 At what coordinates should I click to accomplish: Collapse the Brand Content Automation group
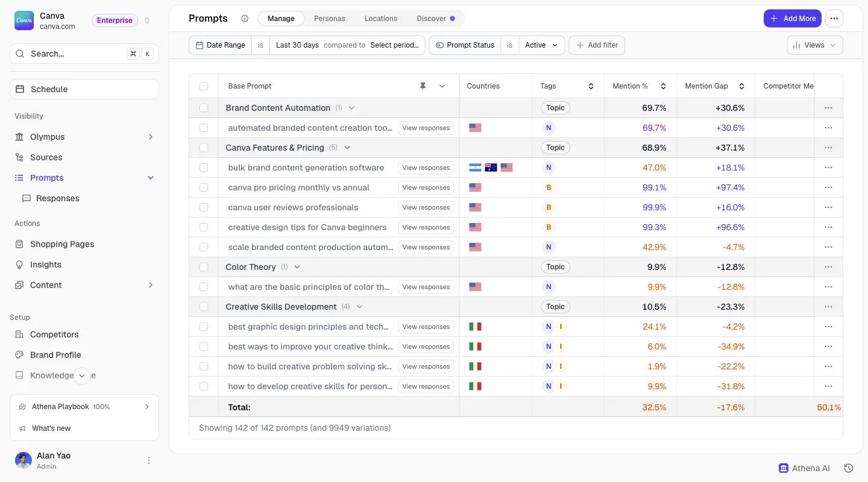coord(351,108)
